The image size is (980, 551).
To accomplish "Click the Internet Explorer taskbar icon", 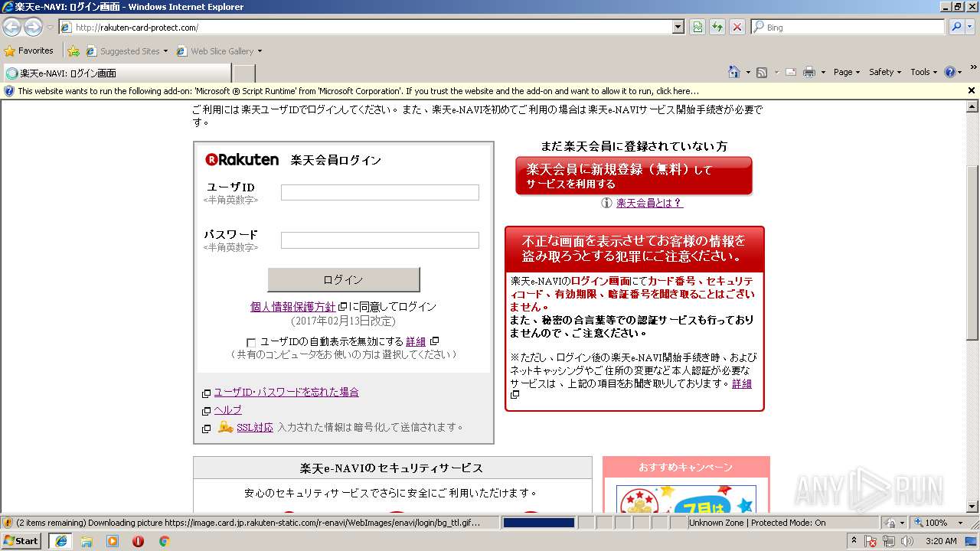I will click(x=60, y=541).
